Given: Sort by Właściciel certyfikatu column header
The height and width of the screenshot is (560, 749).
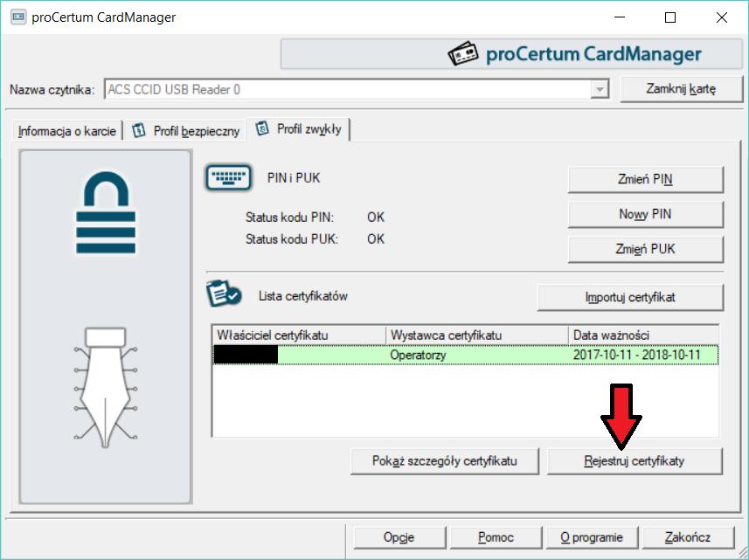Looking at the screenshot, I should click(x=299, y=335).
